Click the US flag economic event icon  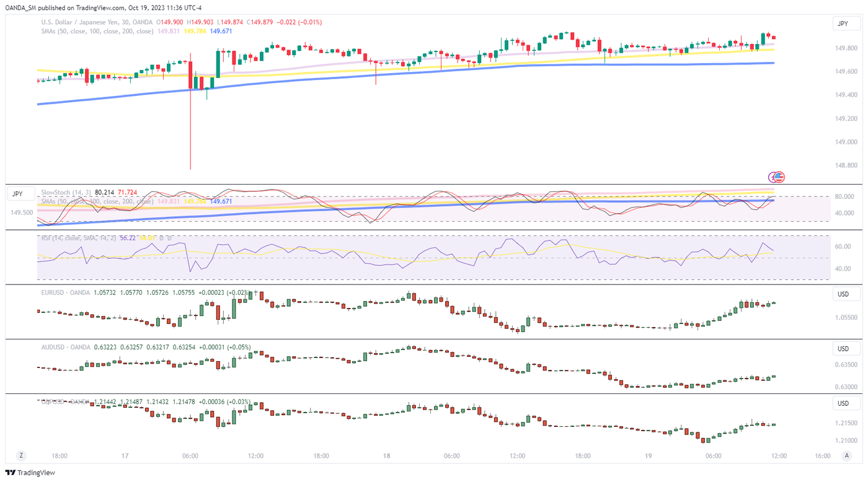coord(779,177)
